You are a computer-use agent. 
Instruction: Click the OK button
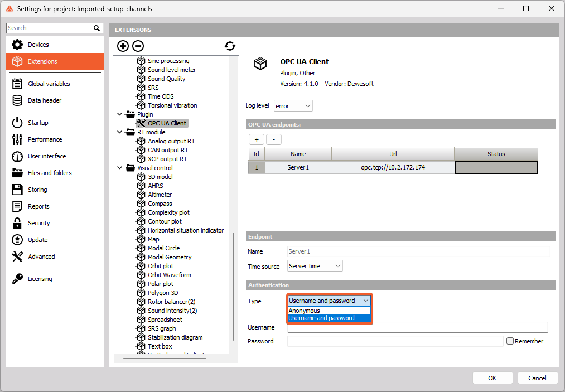(492, 378)
